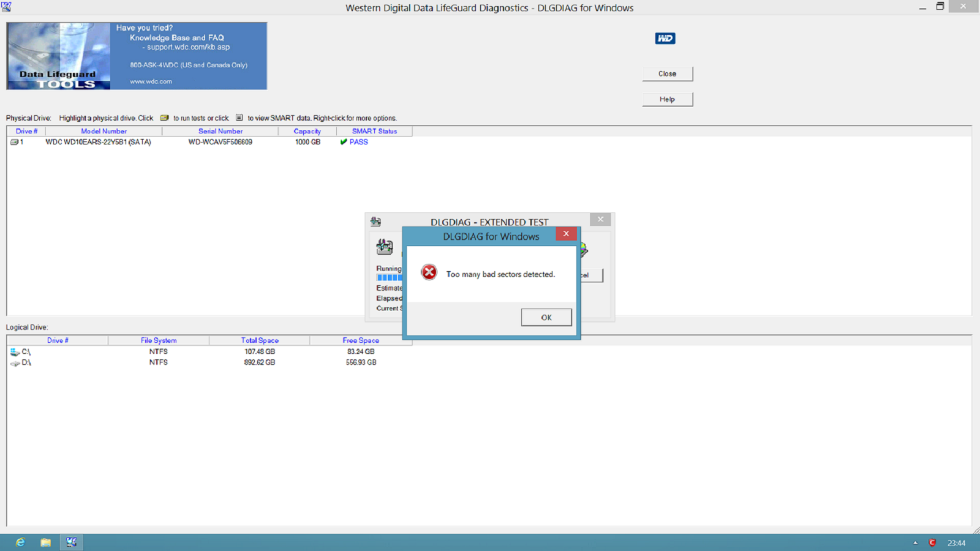Click the 1000 GB capacity value
980x551 pixels.
307,142
